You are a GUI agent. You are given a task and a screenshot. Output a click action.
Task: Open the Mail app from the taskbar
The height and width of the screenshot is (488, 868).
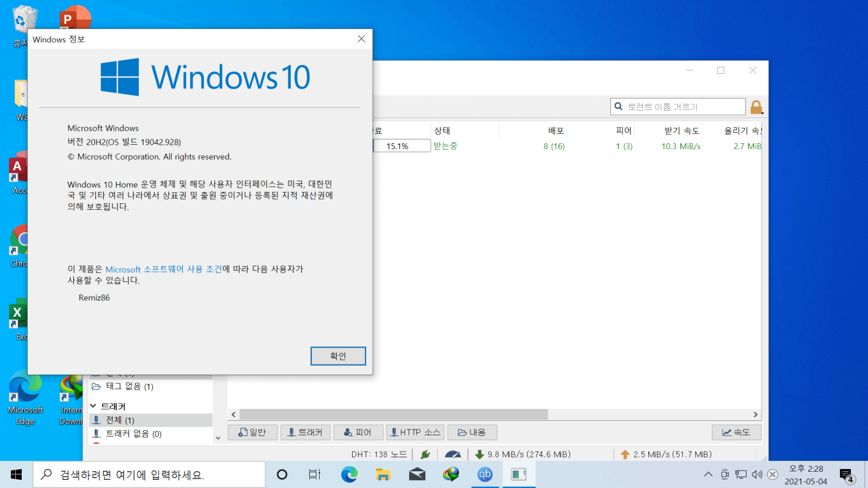pos(417,475)
